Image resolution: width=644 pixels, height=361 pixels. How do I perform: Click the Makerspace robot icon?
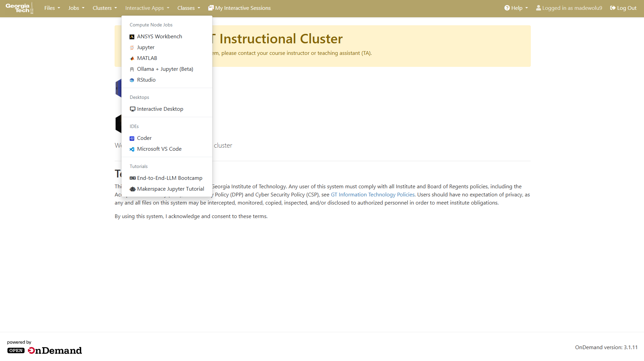coord(133,189)
